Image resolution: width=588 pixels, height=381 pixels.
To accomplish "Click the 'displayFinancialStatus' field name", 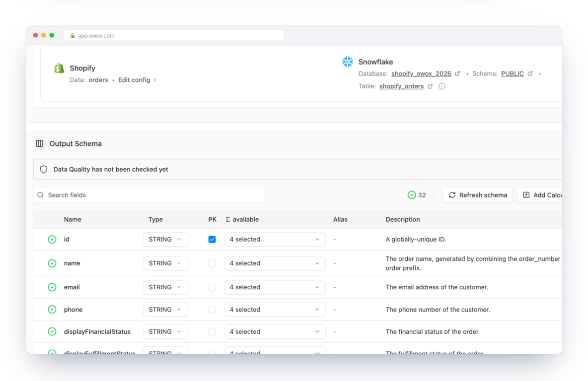I will [97, 331].
